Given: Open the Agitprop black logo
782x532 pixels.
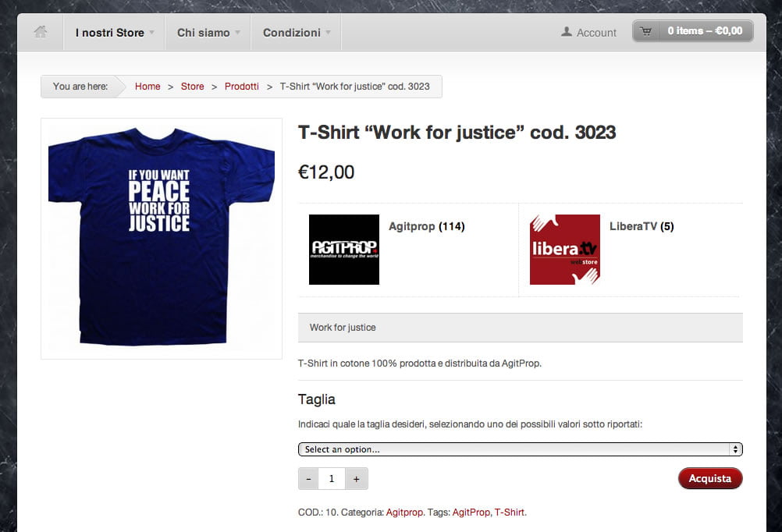Looking at the screenshot, I should [x=344, y=250].
